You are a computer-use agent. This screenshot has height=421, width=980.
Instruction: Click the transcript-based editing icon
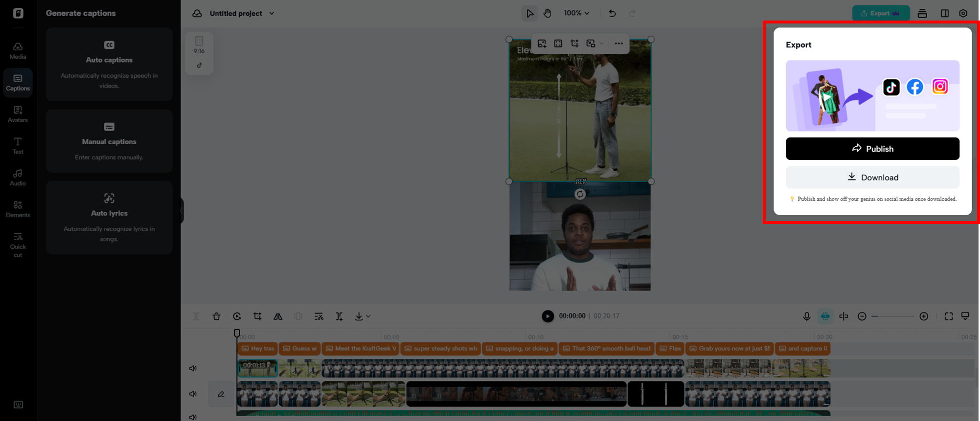[319, 316]
